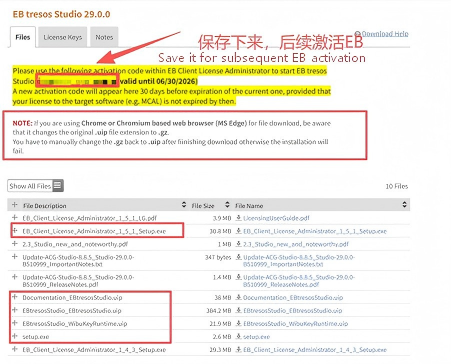Viewport: 451px width, 364px height.
Task: Expand the EB_Client_License_Administrator_1_5_1_Setup.exe row
Action: coord(14,231)
